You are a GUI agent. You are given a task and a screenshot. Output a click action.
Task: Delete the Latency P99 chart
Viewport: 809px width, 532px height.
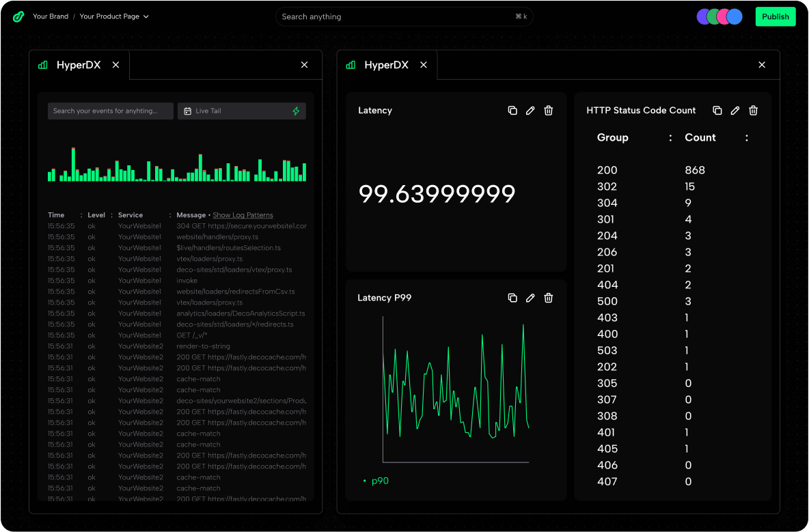[x=549, y=298]
